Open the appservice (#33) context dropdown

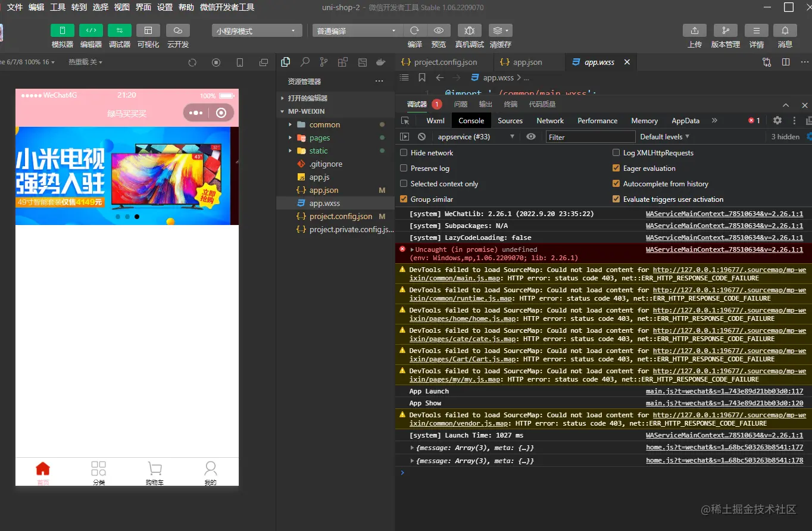click(476, 137)
